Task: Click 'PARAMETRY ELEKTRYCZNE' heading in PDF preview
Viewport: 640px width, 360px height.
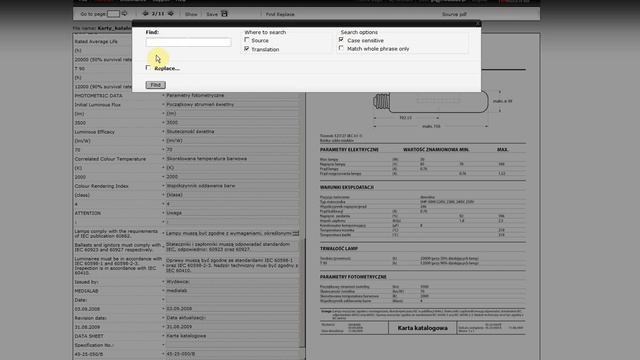Action: (x=349, y=150)
